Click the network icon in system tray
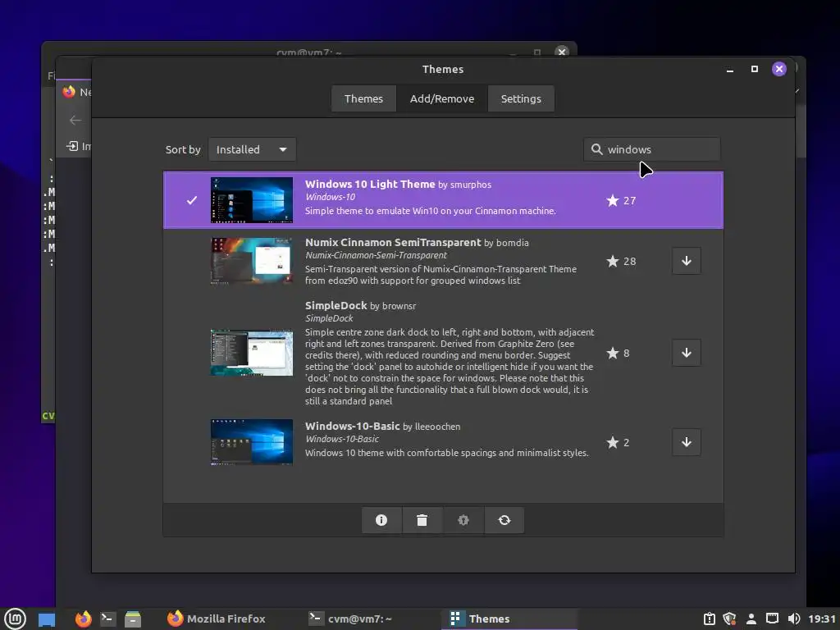 (772, 619)
